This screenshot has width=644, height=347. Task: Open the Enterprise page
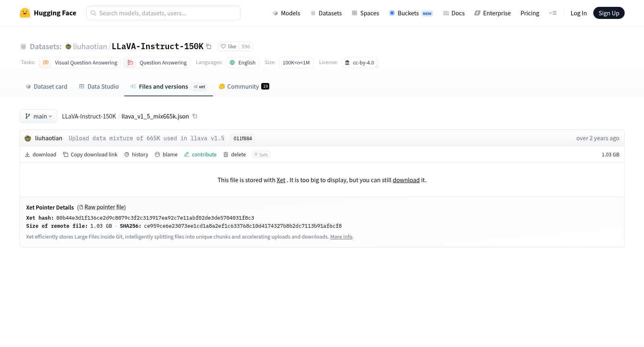(492, 13)
